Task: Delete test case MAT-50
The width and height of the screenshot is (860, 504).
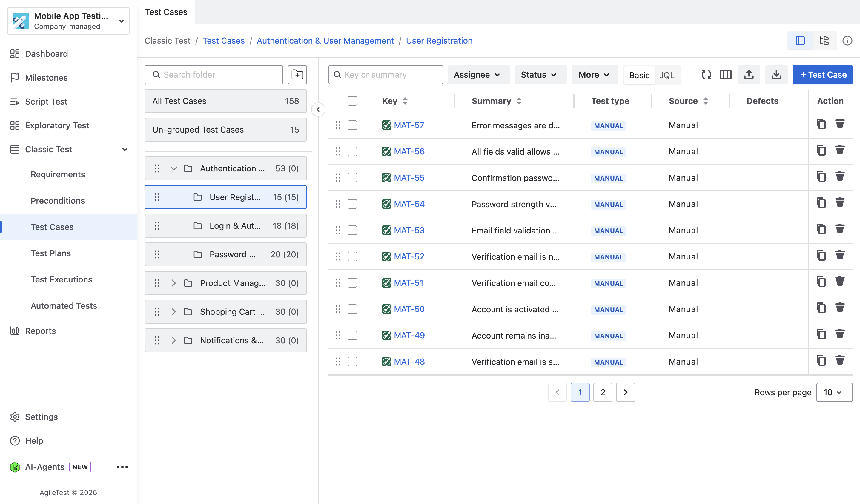Action: coord(839,308)
